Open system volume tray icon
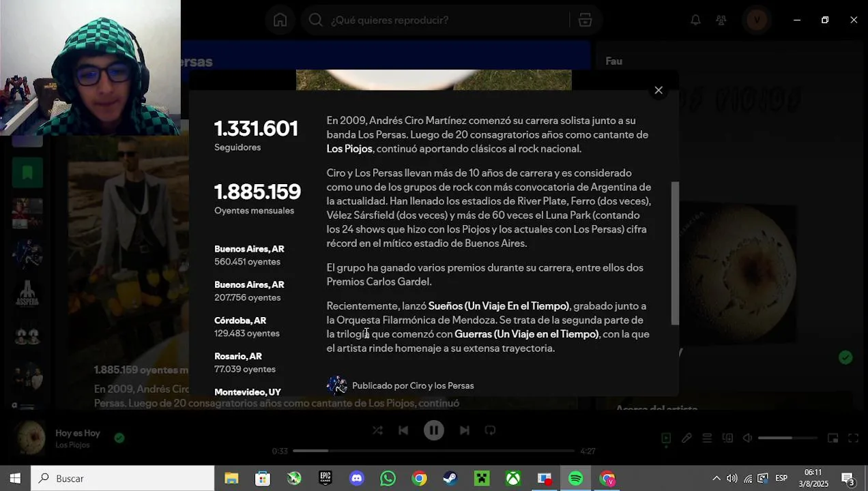868x491 pixels. pos(732,479)
